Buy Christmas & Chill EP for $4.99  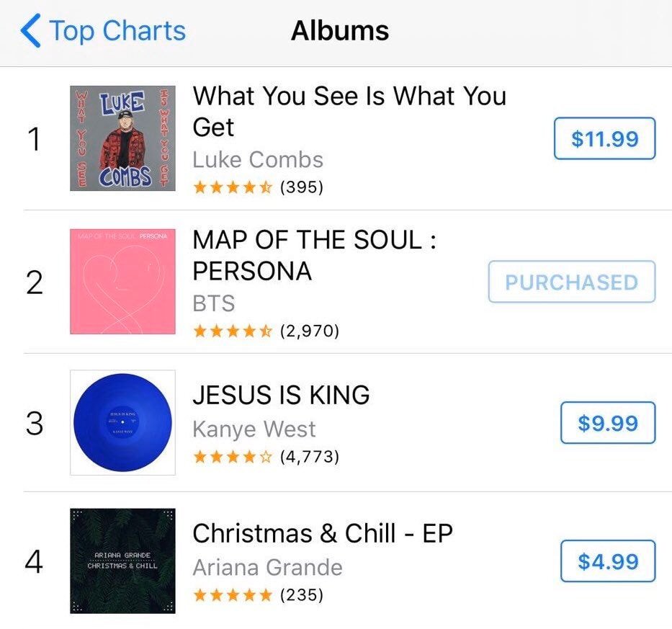(x=608, y=561)
